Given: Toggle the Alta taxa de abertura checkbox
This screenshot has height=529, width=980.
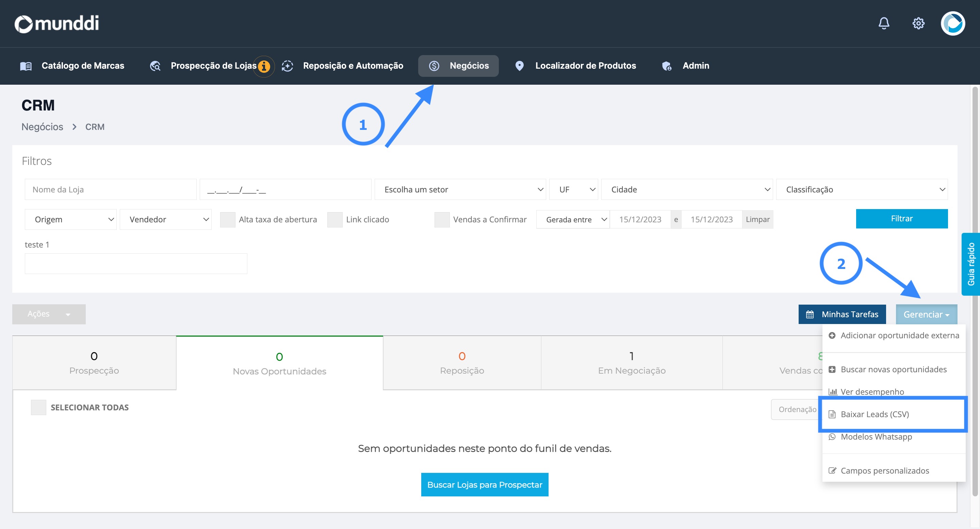Looking at the screenshot, I should click(228, 220).
